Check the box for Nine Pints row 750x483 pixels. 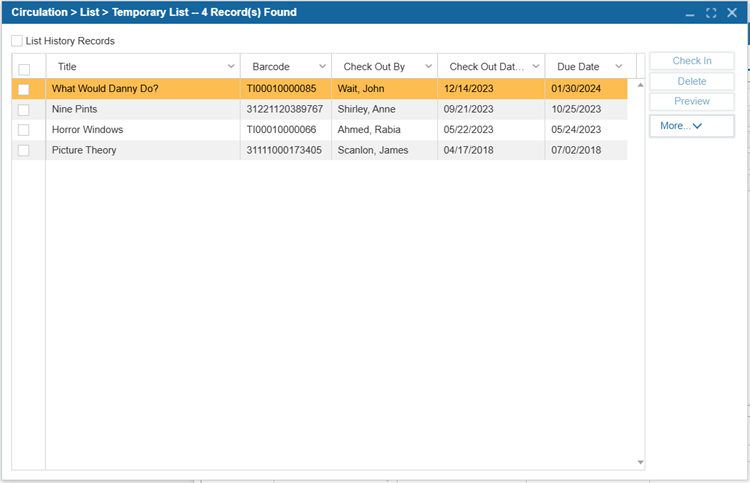click(23, 110)
